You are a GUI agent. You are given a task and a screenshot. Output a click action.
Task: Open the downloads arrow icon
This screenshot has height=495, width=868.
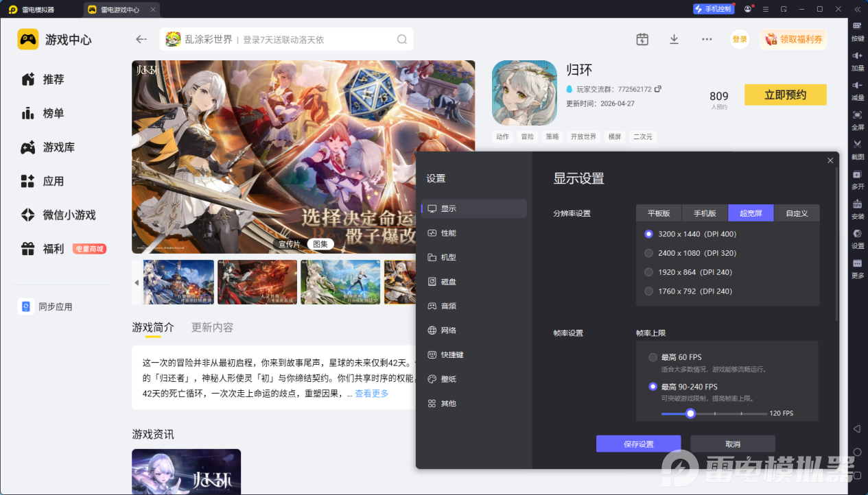674,39
